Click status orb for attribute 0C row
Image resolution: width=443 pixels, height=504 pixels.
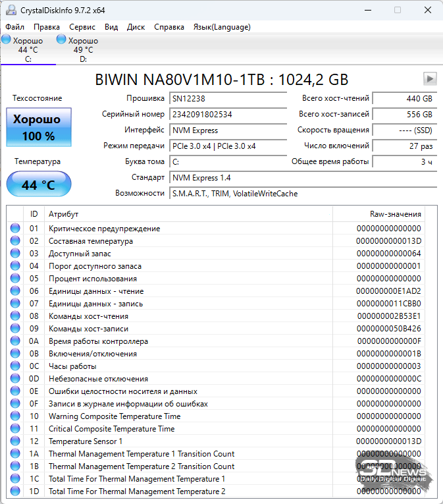coord(15,366)
